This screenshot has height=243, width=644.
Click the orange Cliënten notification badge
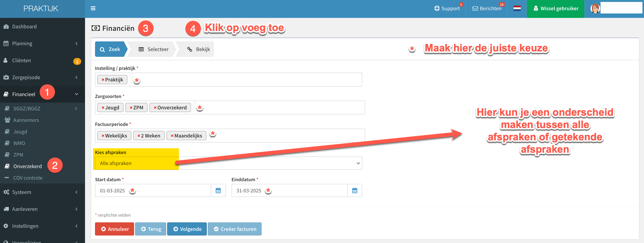(77, 61)
